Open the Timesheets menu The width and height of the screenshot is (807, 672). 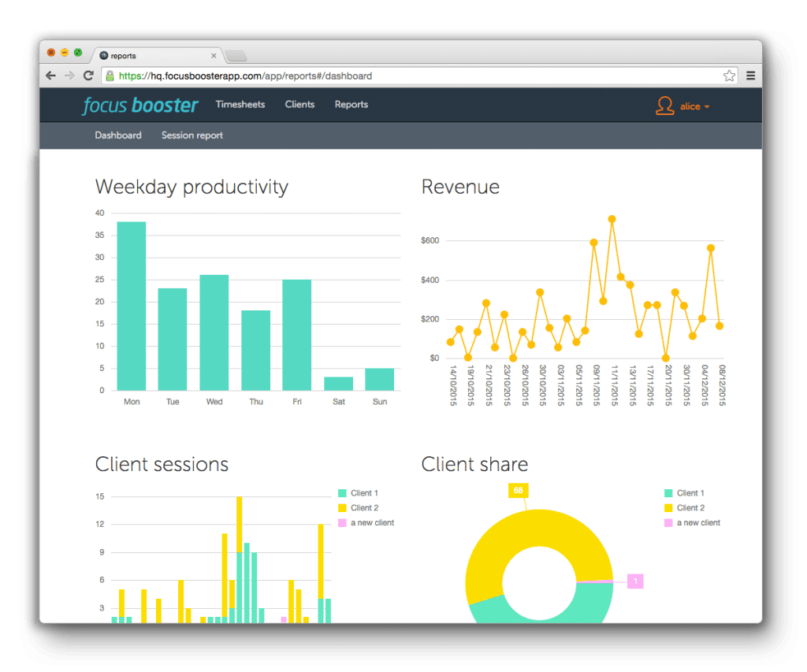point(240,105)
